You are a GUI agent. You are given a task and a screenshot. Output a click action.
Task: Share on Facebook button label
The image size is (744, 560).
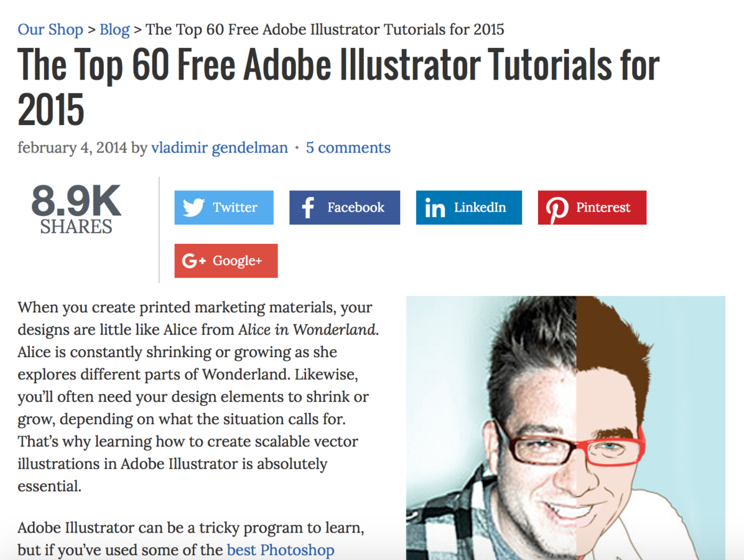[356, 207]
